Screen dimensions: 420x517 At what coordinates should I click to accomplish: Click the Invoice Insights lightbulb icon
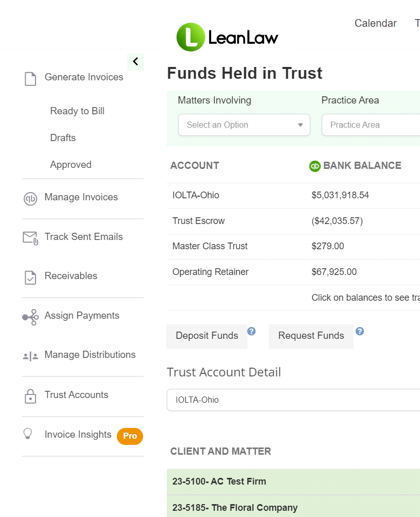point(28,434)
